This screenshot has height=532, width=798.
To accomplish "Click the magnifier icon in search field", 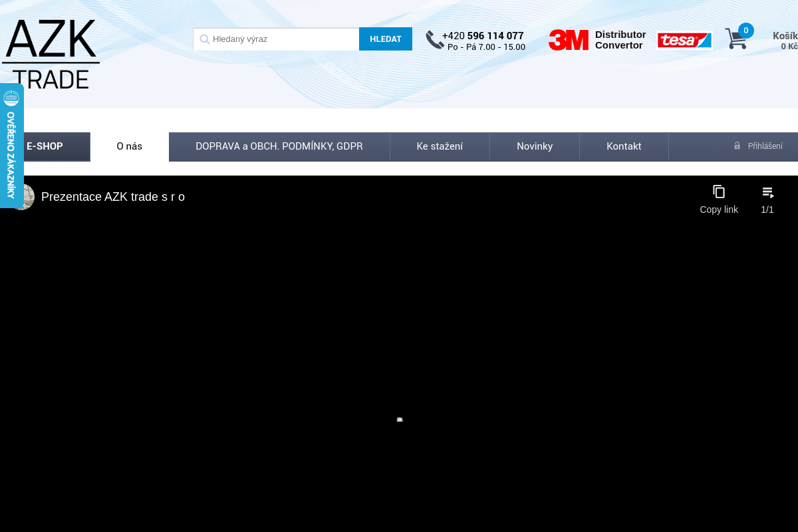I will (205, 39).
